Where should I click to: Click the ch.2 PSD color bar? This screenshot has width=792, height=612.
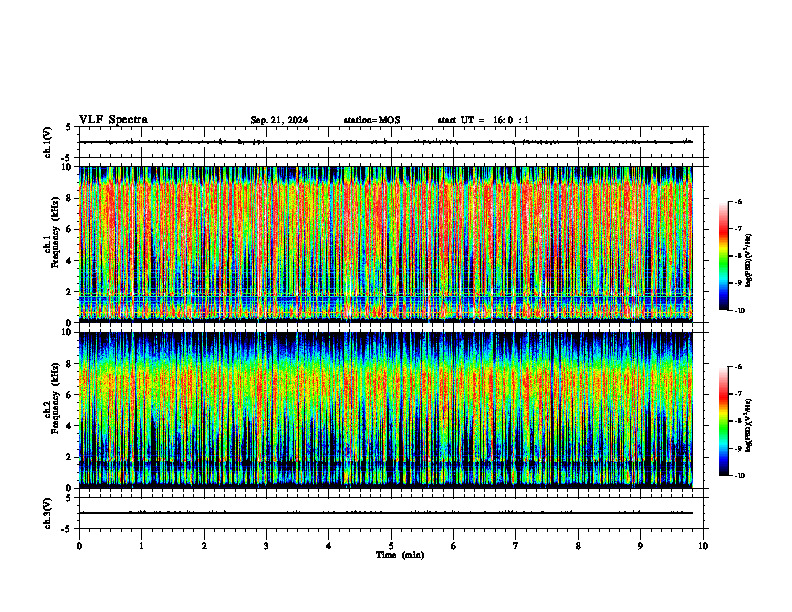pos(723,421)
